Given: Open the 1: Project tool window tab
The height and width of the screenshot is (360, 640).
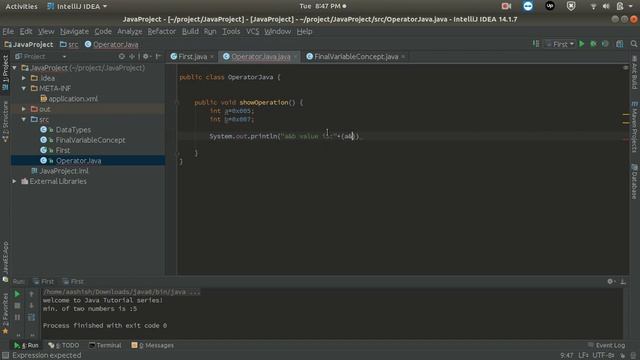Looking at the screenshot, I should pyautogui.click(x=5, y=73).
